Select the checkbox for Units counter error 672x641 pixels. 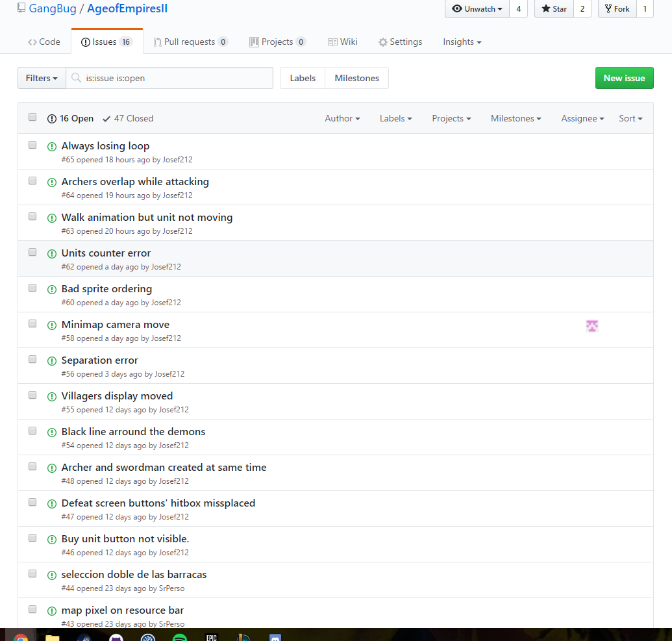[32, 252]
